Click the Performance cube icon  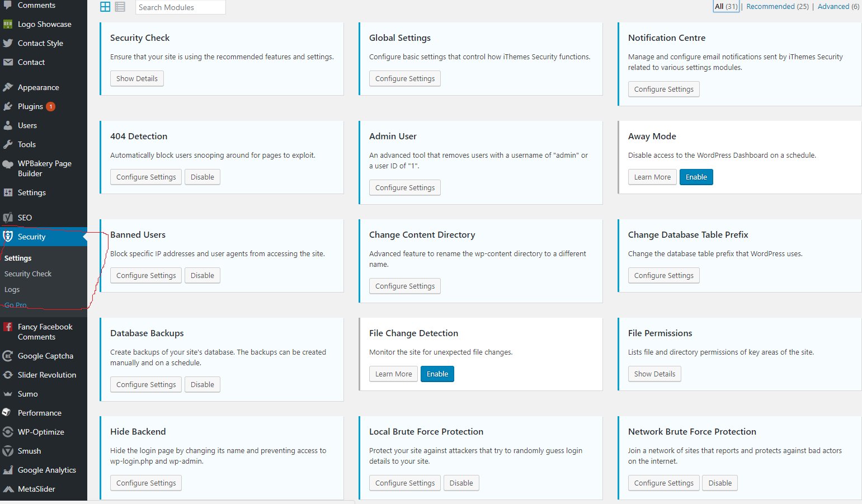click(8, 413)
